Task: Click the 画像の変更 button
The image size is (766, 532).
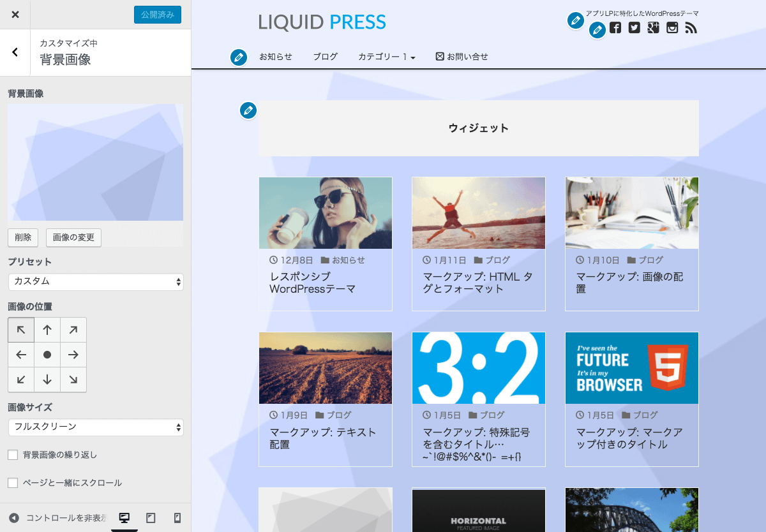Action: click(x=73, y=237)
